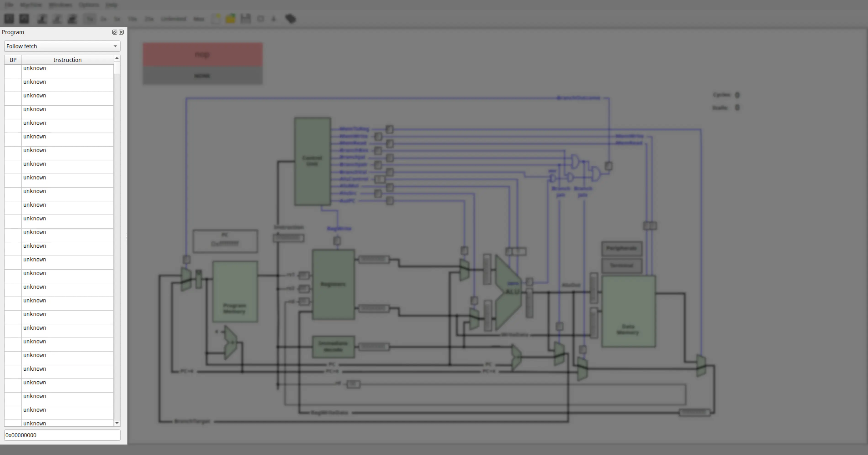Viewport: 868px width, 455px height.
Task: Click the program list scrollbar thumb
Action: coord(117,67)
